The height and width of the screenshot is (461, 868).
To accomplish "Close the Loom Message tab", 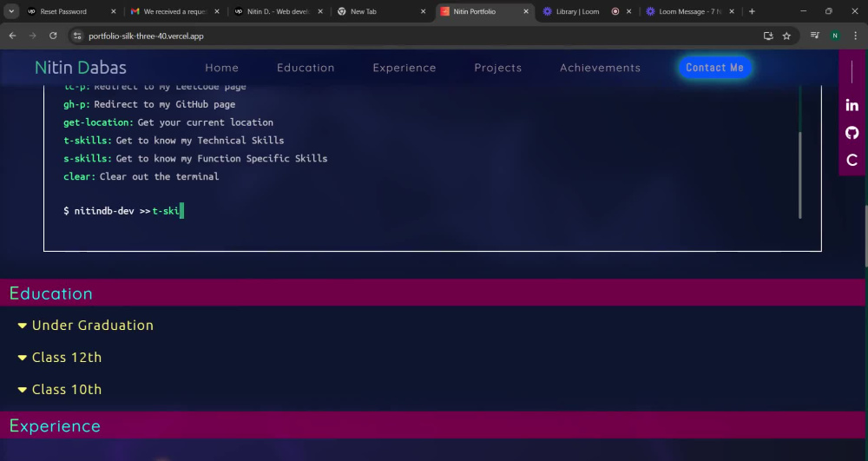I will (732, 11).
